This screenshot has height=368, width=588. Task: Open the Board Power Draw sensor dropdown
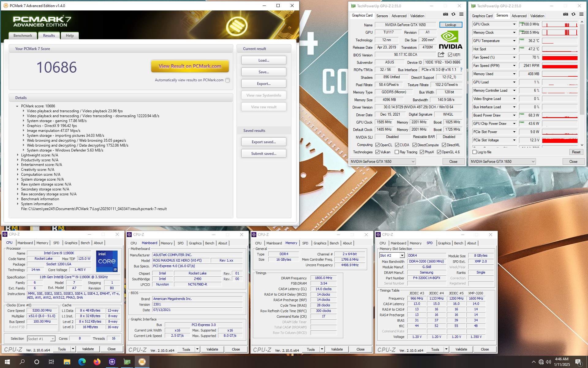514,115
